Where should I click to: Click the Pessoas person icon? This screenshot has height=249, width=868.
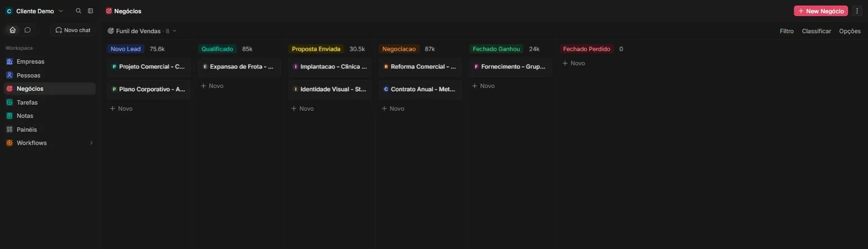pos(9,75)
